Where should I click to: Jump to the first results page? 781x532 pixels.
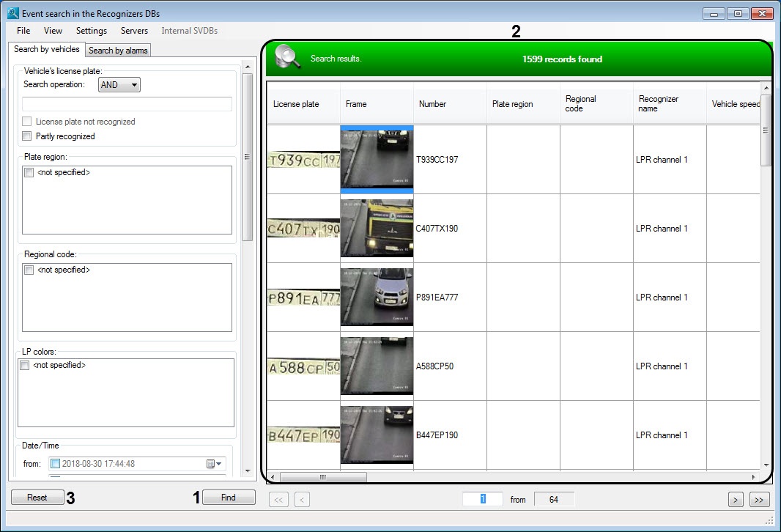278,500
